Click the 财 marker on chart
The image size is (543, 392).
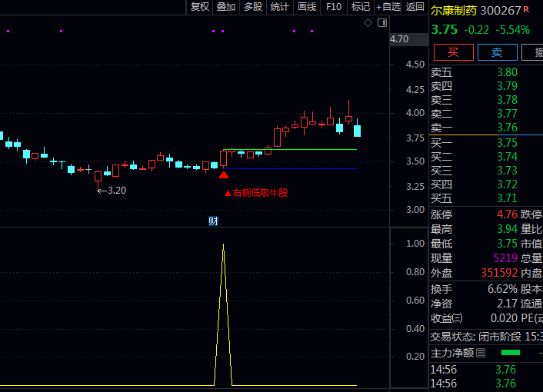[213, 221]
